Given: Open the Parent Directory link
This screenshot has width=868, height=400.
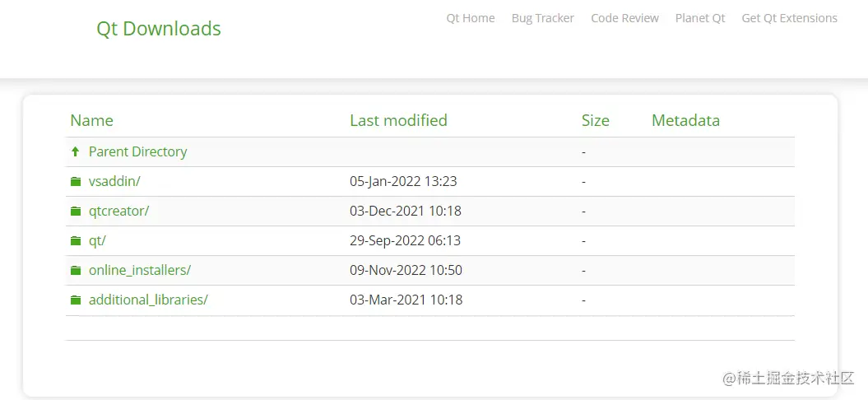Looking at the screenshot, I should pos(137,151).
